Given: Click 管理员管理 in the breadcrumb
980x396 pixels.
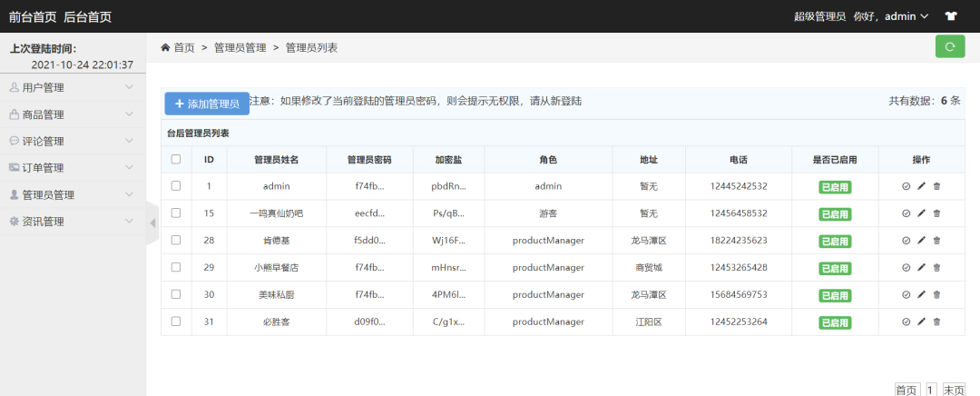Looking at the screenshot, I should (240, 47).
